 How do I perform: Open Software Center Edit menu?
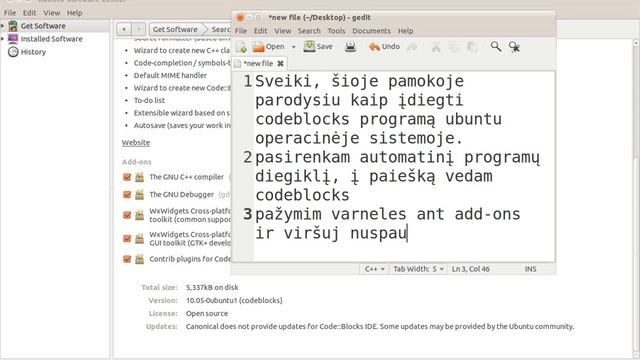[29, 13]
